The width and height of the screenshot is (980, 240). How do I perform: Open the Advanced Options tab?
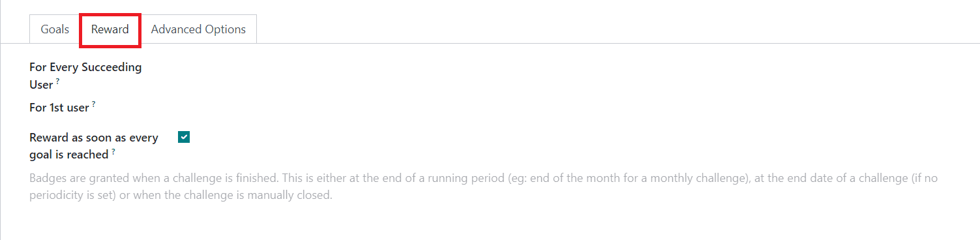tap(198, 29)
